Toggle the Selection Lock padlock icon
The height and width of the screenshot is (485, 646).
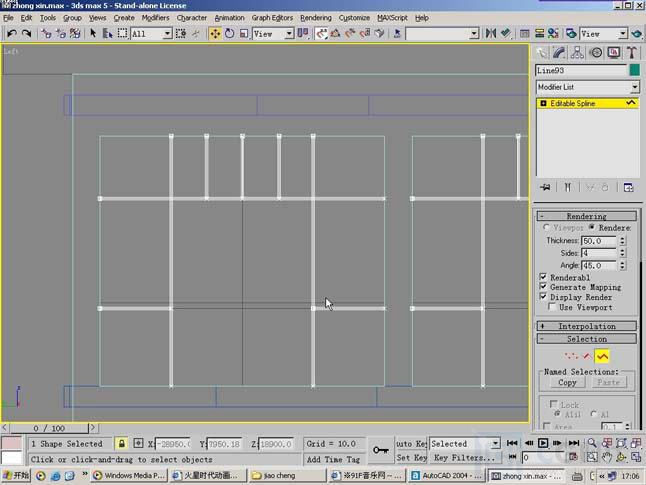click(122, 444)
